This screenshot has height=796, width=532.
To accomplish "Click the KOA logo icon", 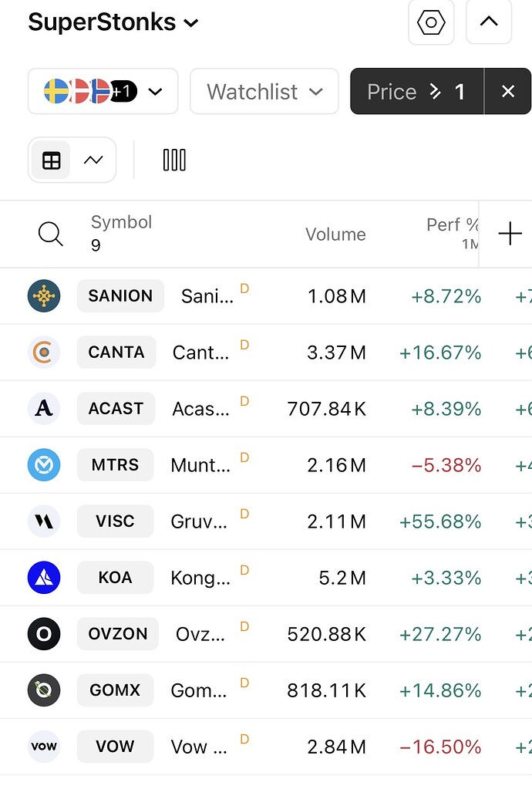I will click(x=44, y=578).
